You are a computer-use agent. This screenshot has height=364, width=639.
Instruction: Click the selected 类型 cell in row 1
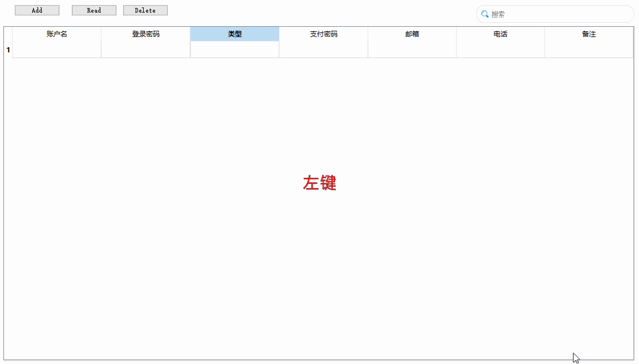[x=234, y=50]
